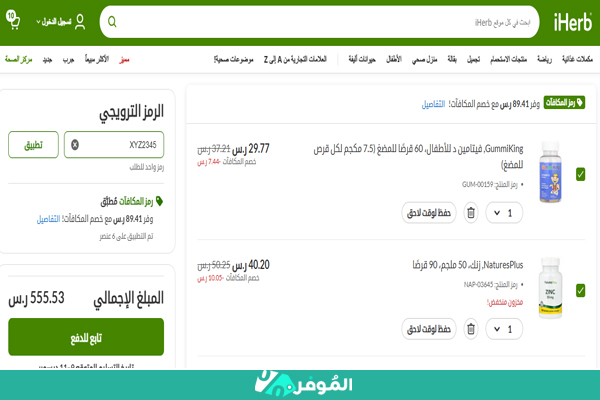Open the بقالة menu
This screenshot has width=600, height=400.
(452, 59)
